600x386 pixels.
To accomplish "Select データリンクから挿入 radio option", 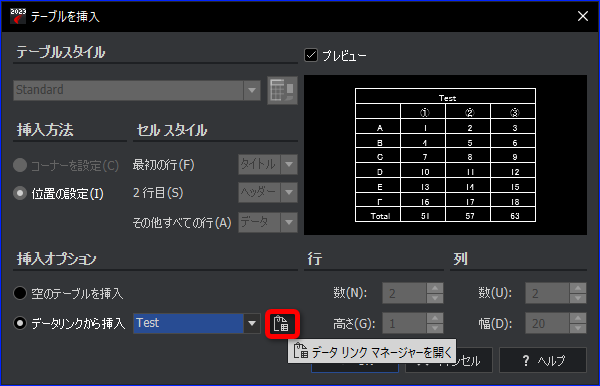I will [20, 324].
